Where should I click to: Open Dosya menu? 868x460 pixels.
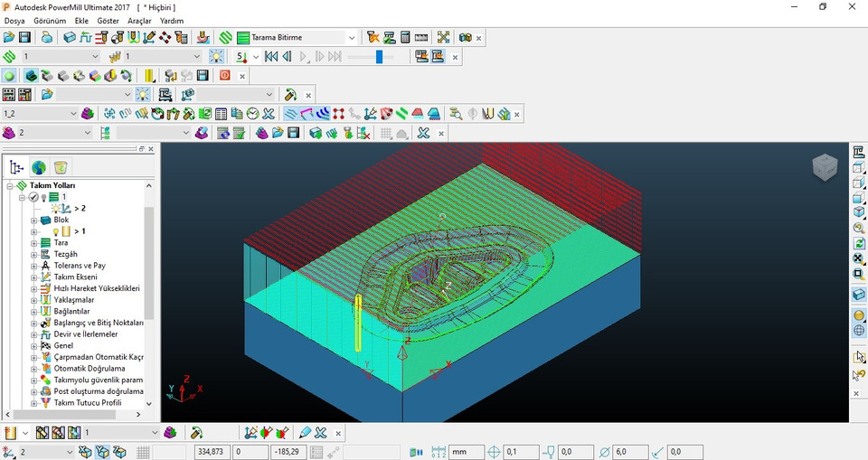pyautogui.click(x=14, y=21)
